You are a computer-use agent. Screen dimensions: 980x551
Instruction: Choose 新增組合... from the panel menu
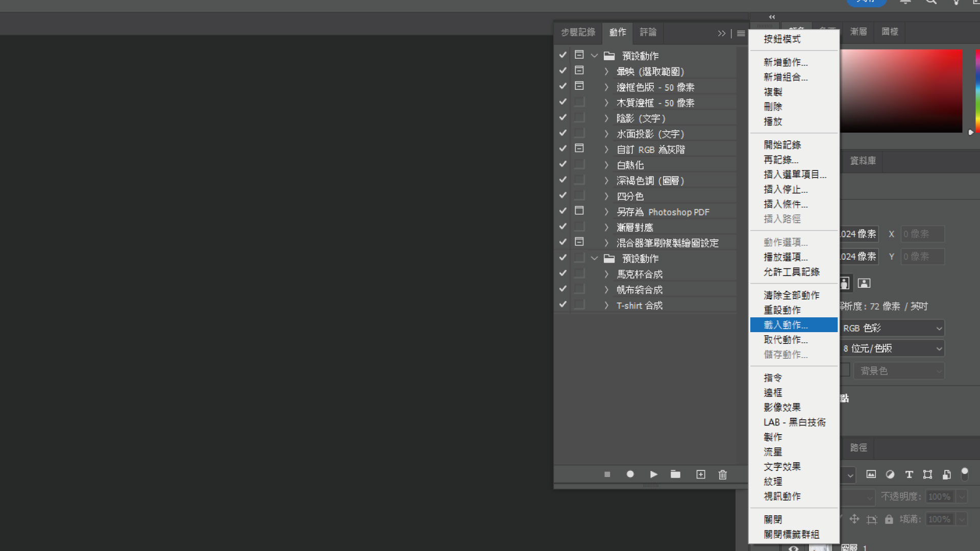tap(794, 77)
